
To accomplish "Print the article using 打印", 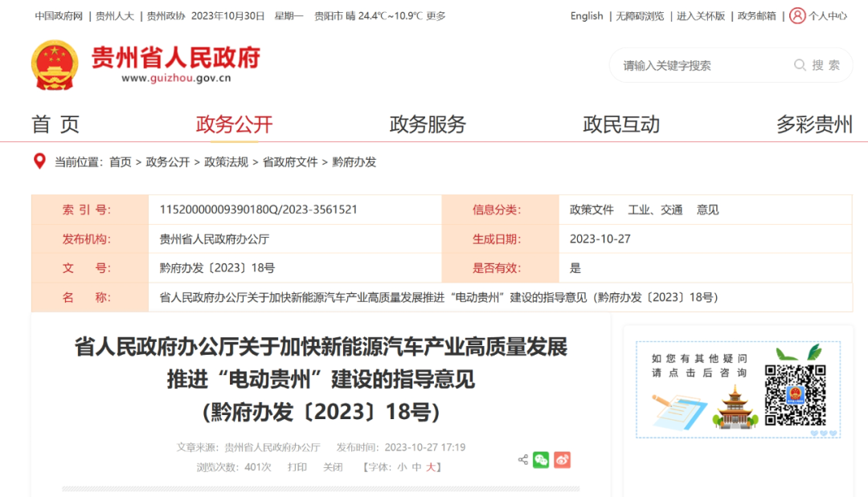I will pos(297,466).
